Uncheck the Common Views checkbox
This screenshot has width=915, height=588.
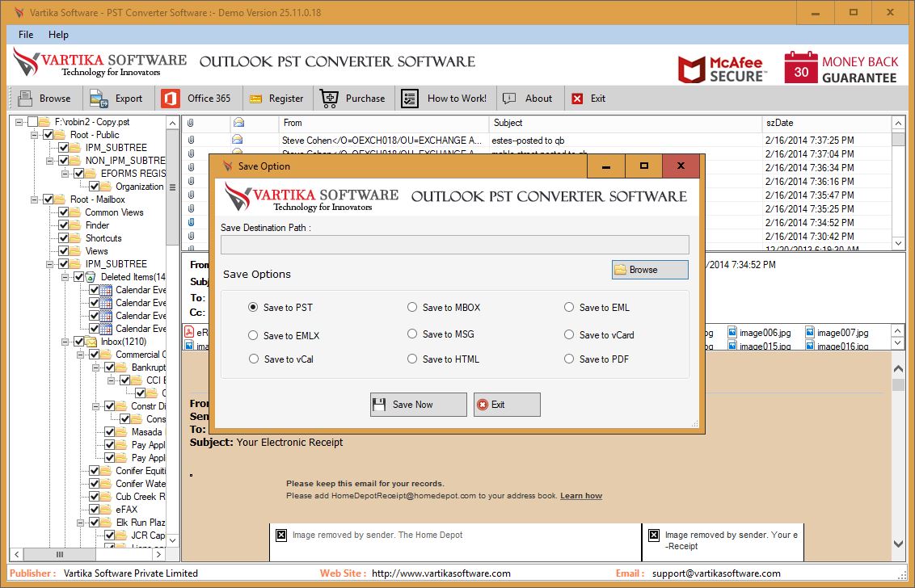pos(64,212)
